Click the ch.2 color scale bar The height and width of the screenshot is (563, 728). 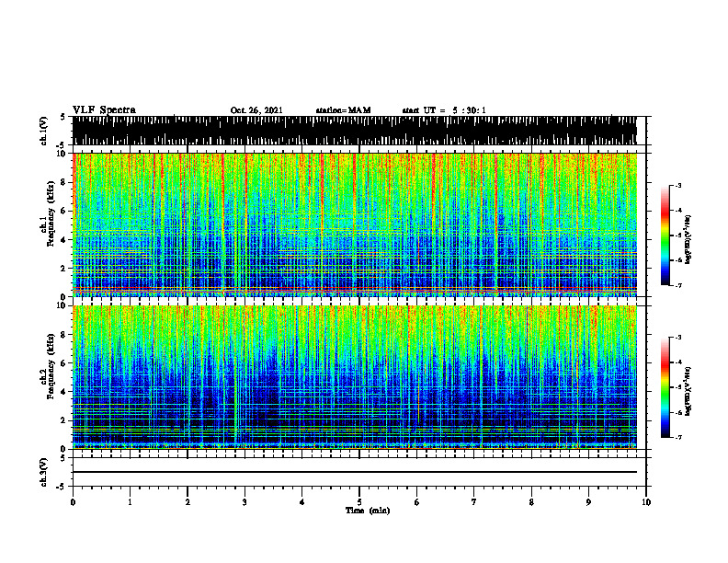(665, 387)
